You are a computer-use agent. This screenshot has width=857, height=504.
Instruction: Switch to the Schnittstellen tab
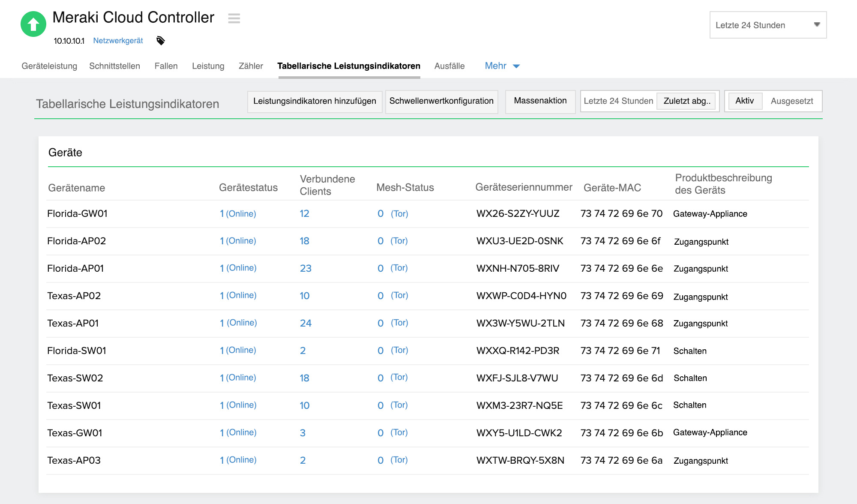[114, 66]
